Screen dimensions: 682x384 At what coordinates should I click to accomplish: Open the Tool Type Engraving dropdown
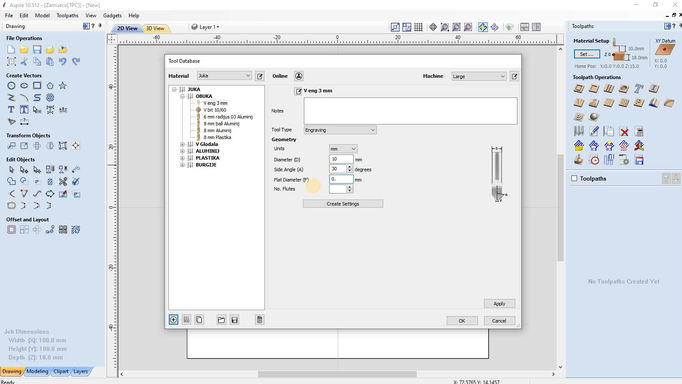point(340,130)
